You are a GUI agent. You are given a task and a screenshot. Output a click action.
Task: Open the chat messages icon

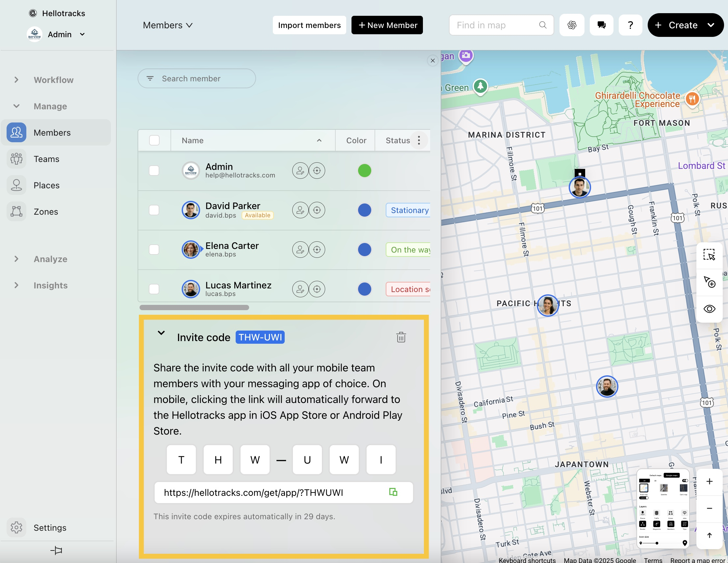pos(601,25)
